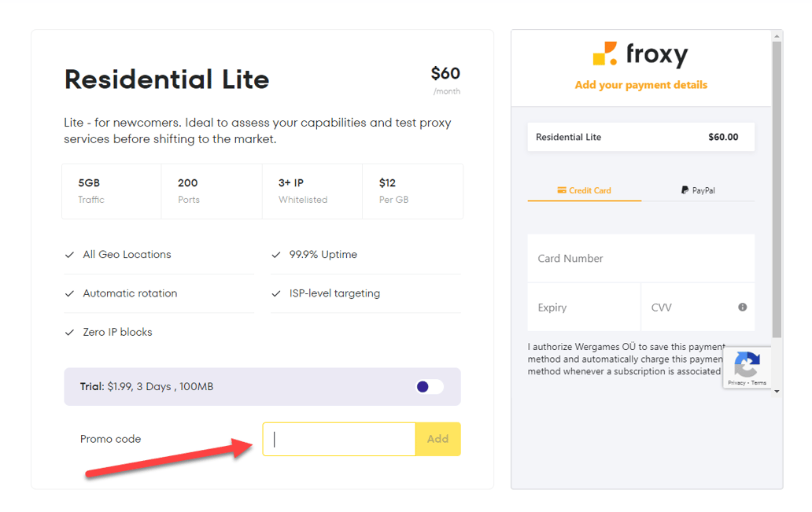Click the Expiry field
Screen dimensions: 812x512
(x=582, y=307)
